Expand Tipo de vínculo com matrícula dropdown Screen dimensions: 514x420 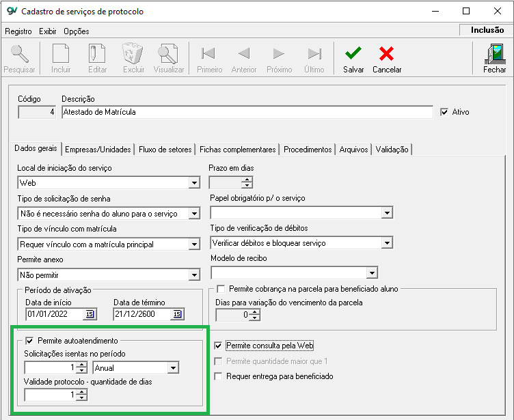[194, 244]
